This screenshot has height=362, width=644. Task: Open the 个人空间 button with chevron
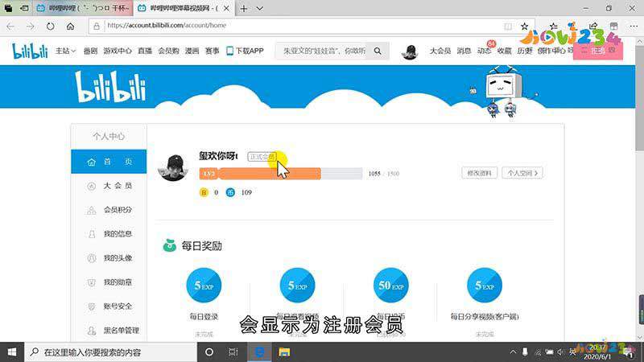[522, 173]
